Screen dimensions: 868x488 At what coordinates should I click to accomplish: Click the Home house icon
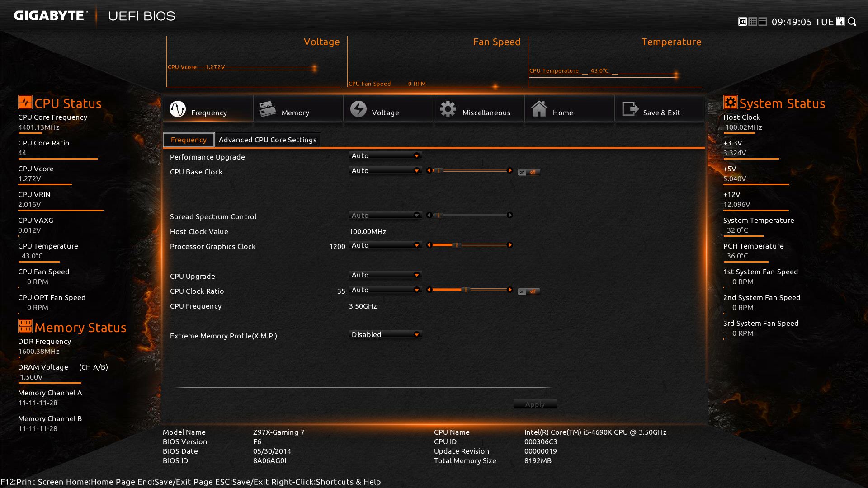tap(539, 109)
